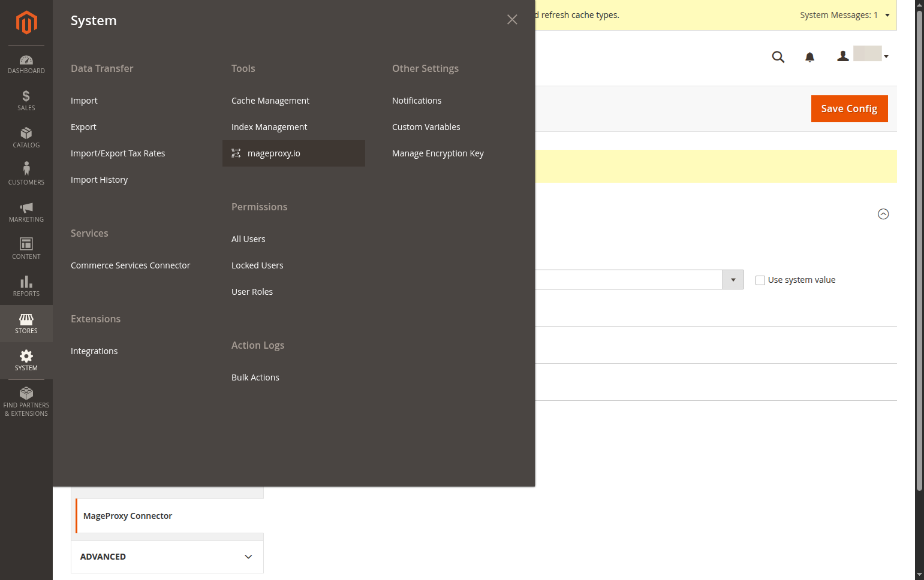Open Import/Export Tax Rates

coord(118,153)
